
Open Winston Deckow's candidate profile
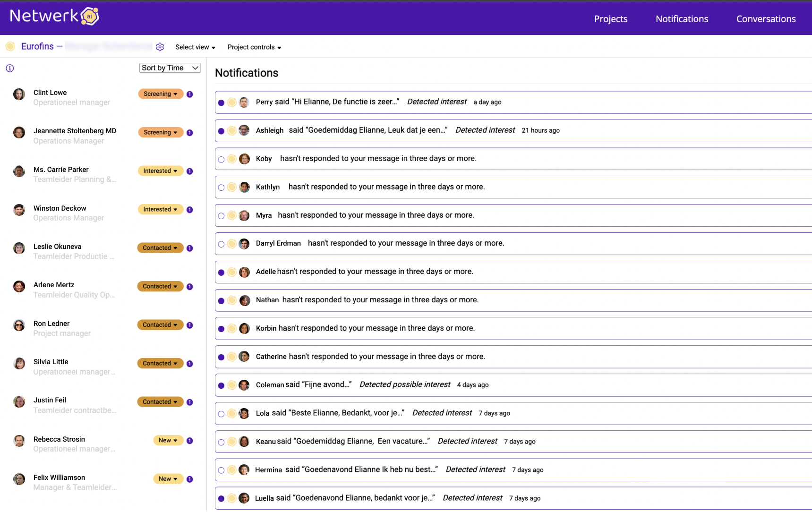coord(60,208)
